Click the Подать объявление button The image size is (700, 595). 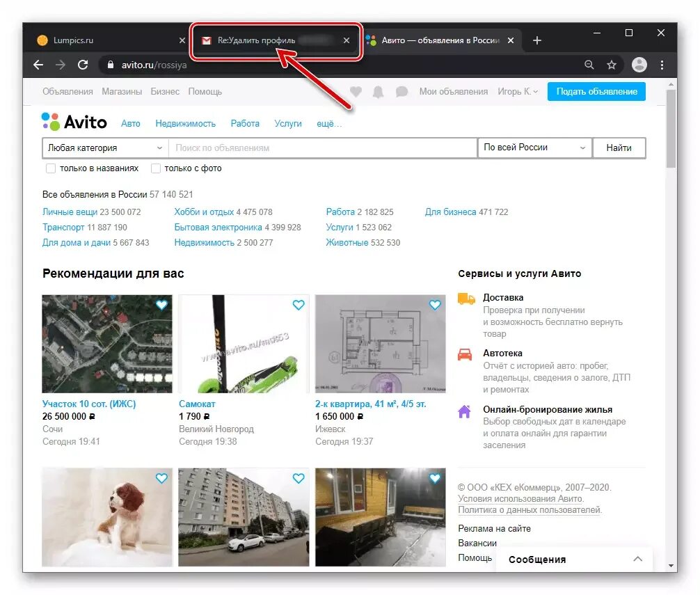pyautogui.click(x=596, y=91)
